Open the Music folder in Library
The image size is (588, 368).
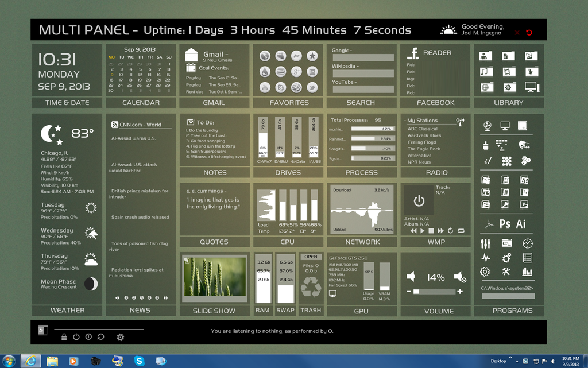486,72
